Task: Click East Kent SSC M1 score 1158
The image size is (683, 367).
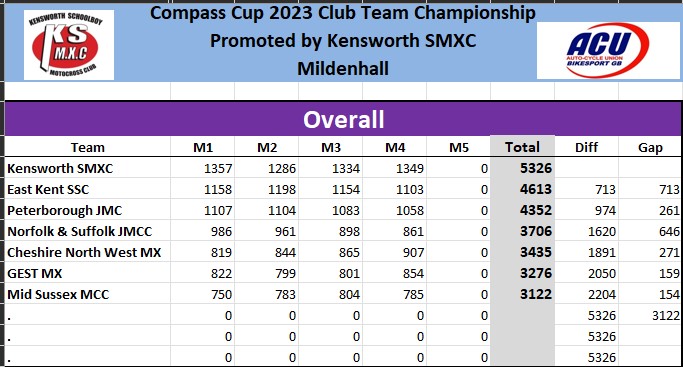Action: coord(203,189)
